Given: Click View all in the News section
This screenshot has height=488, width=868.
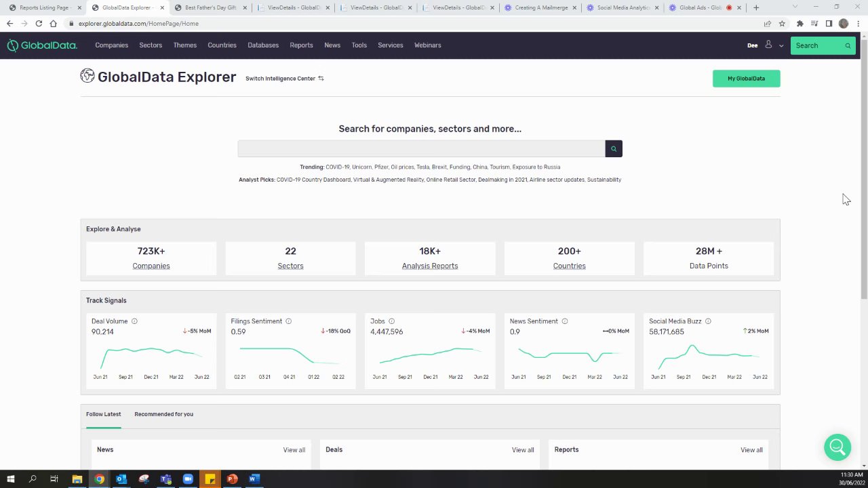Looking at the screenshot, I should 294,450.
